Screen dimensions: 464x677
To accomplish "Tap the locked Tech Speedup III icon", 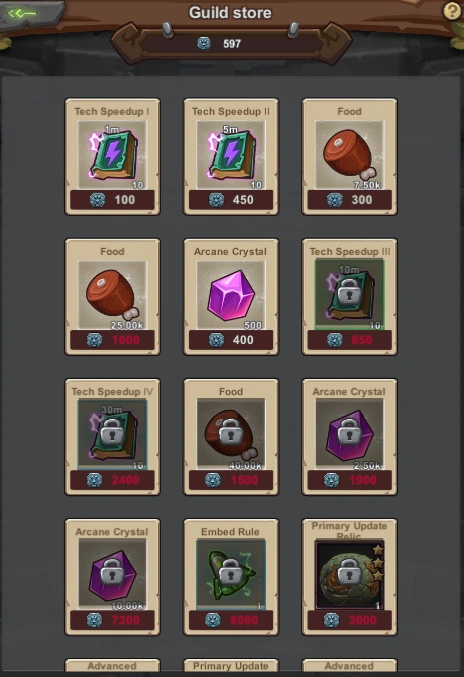I will pos(349,294).
